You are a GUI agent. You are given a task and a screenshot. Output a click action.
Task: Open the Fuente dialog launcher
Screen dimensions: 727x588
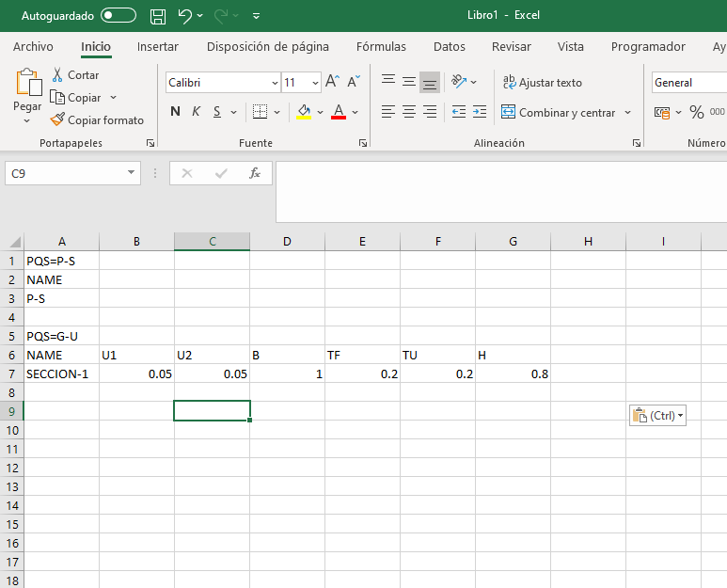coord(363,143)
